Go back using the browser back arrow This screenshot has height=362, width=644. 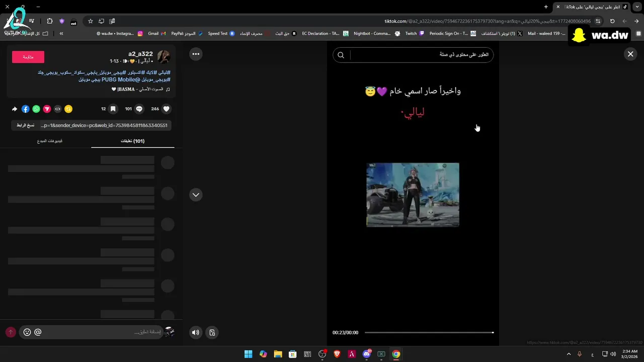(x=636, y=21)
